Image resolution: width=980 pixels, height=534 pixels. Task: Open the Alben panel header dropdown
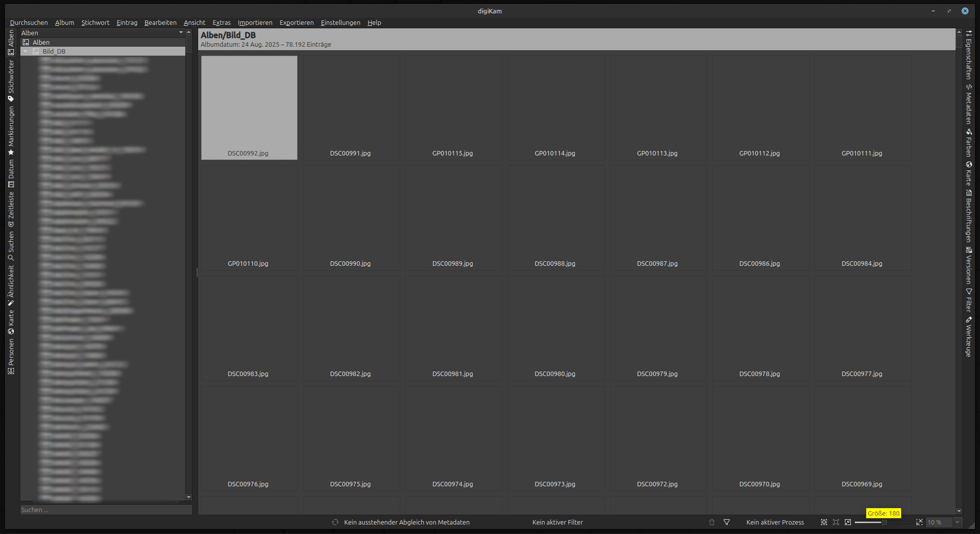pos(181,33)
